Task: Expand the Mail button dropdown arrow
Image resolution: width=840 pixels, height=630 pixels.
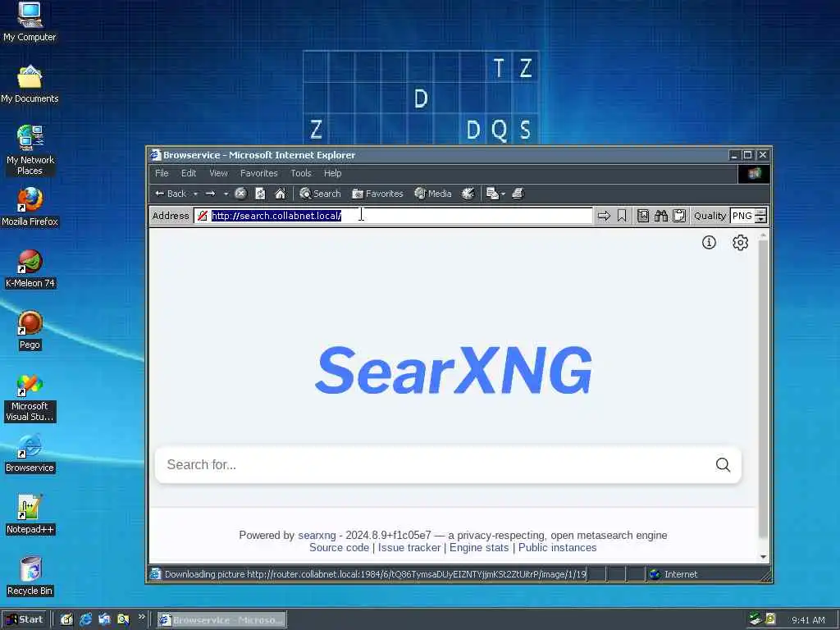Action: 503,194
